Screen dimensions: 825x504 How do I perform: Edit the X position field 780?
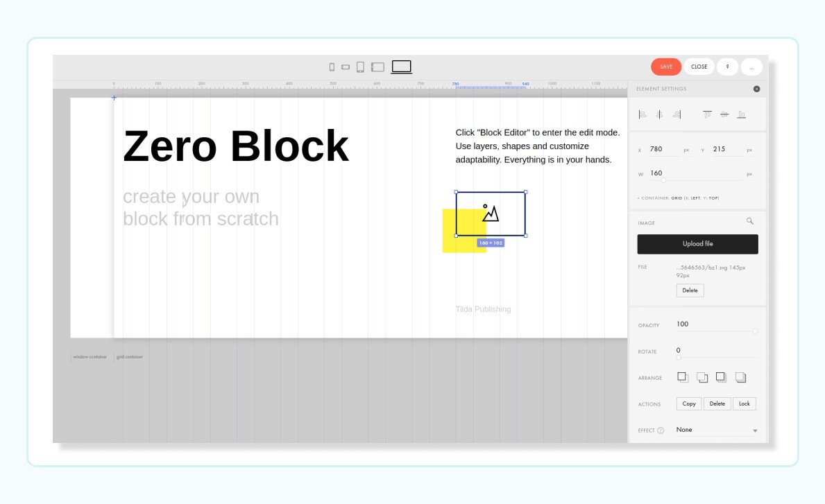pos(664,149)
